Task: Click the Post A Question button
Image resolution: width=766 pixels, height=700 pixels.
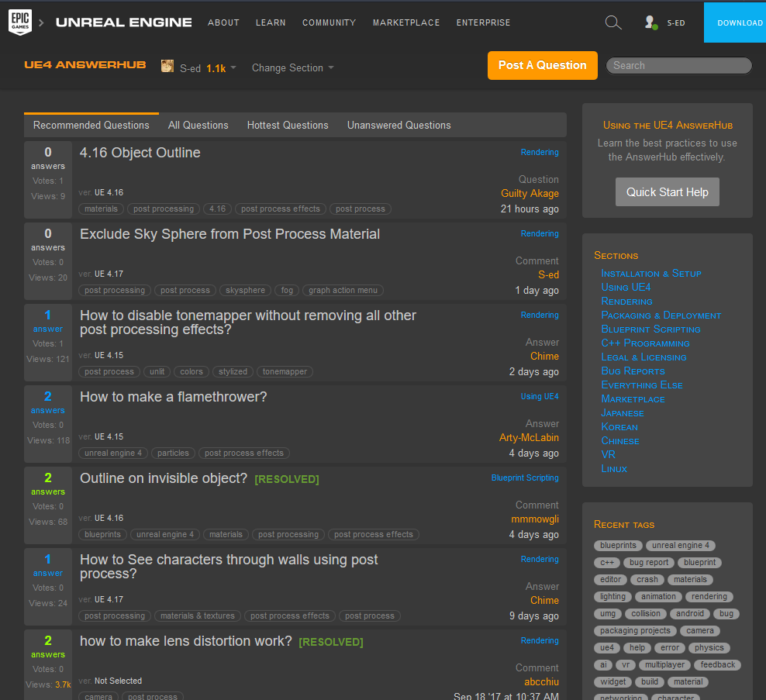Action: click(x=542, y=65)
